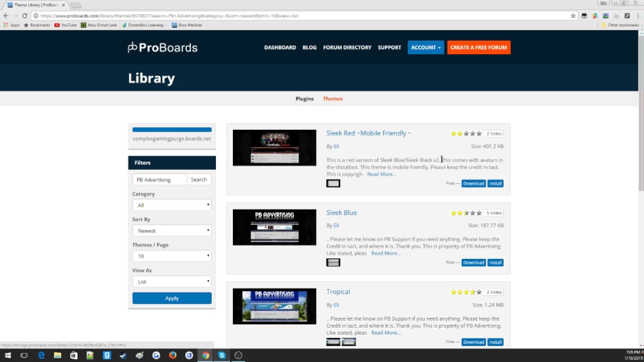Open Skype from the taskbar
The width and height of the screenshot is (644, 362).
click(x=222, y=355)
